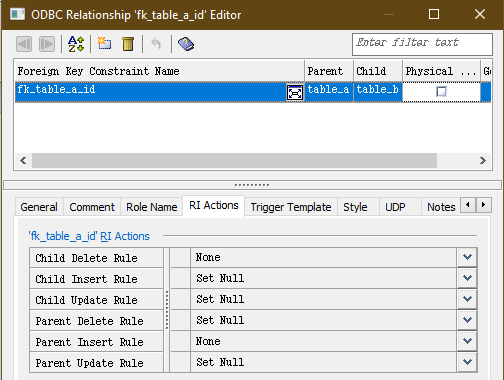The image size is (504, 380).
Task: Go to the next relationship arrow icon
Action: pos(47,44)
